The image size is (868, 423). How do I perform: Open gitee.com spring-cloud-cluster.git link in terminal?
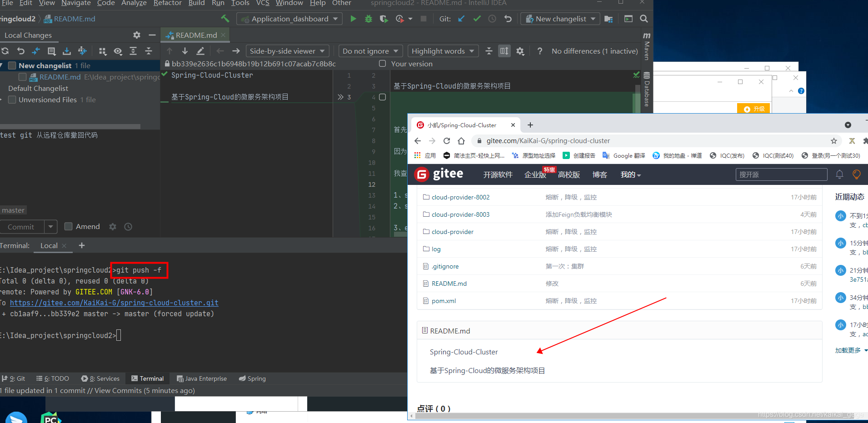[x=114, y=303]
